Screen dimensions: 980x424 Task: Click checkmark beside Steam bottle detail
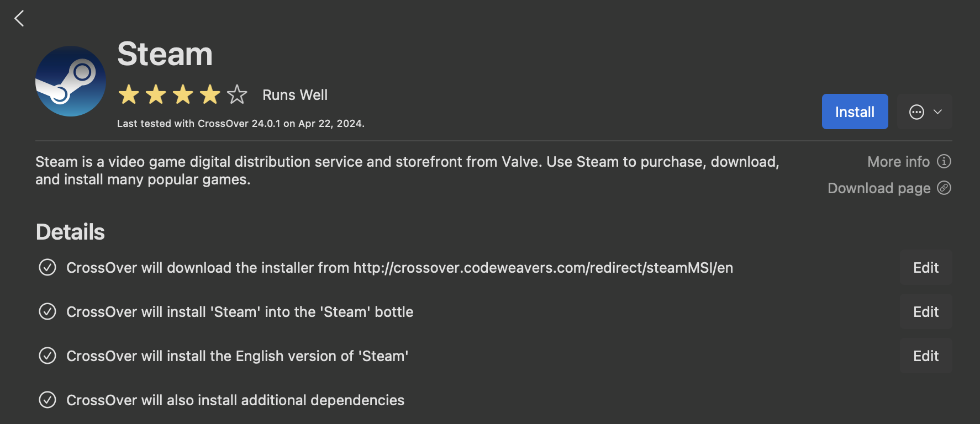point(48,312)
